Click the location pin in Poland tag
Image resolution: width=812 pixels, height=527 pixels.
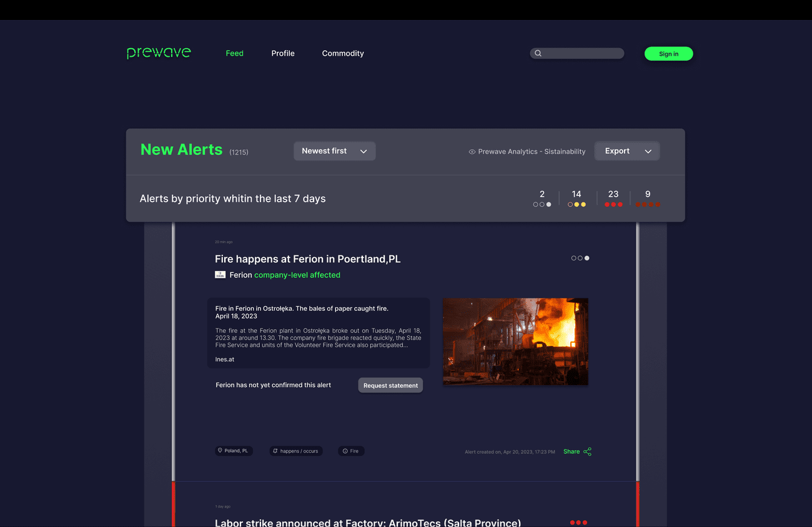tap(220, 451)
